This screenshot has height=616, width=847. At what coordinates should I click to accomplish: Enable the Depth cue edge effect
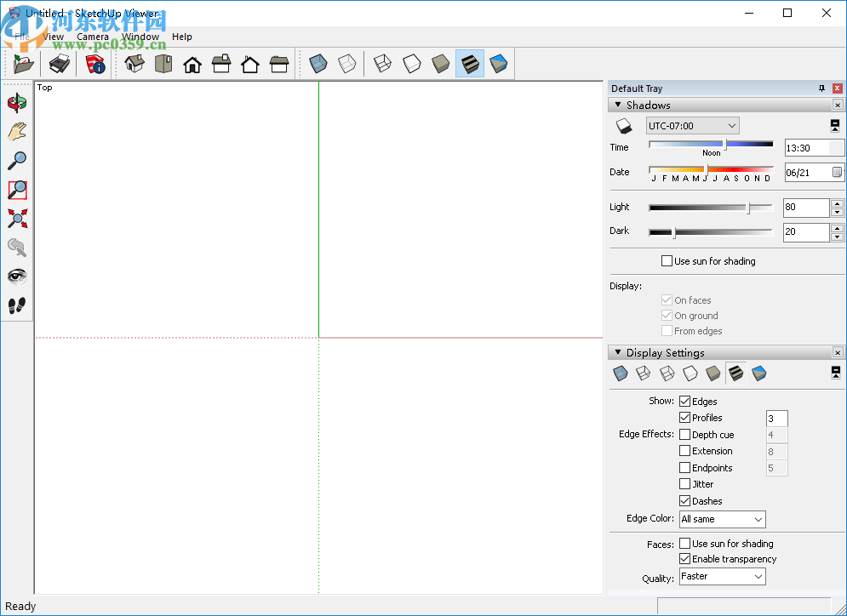click(685, 434)
